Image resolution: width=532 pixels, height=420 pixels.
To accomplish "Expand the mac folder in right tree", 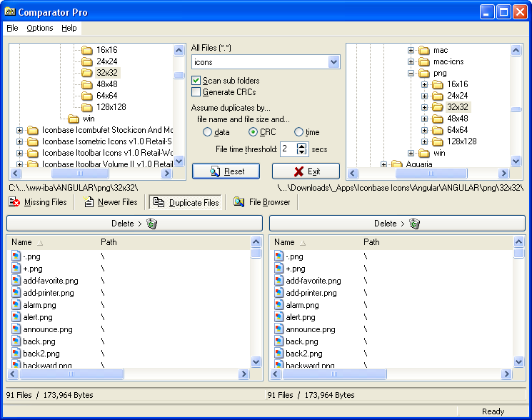I will click(x=411, y=50).
